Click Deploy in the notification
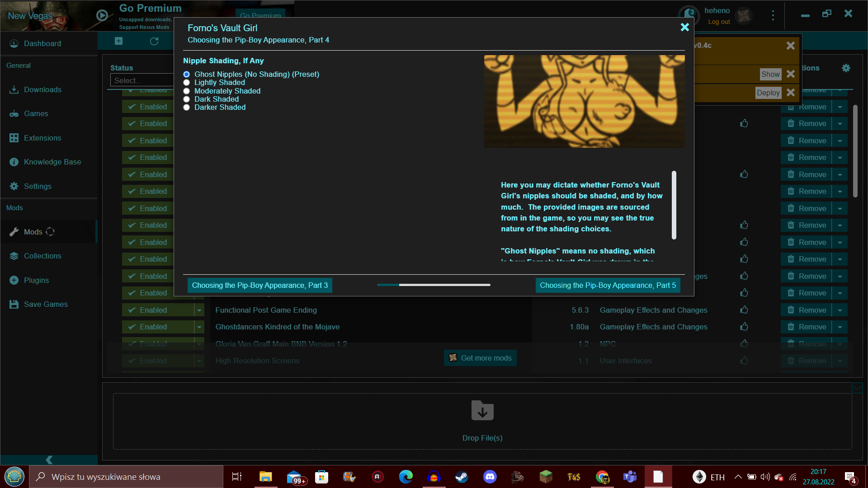This screenshot has width=868, height=488. 768,93
